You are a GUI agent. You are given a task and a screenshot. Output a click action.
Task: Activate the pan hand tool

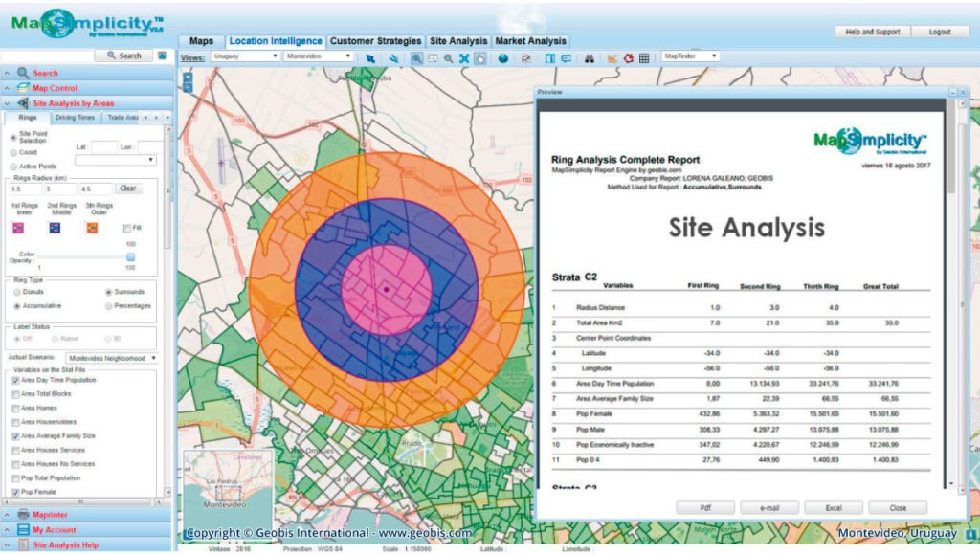point(479,58)
